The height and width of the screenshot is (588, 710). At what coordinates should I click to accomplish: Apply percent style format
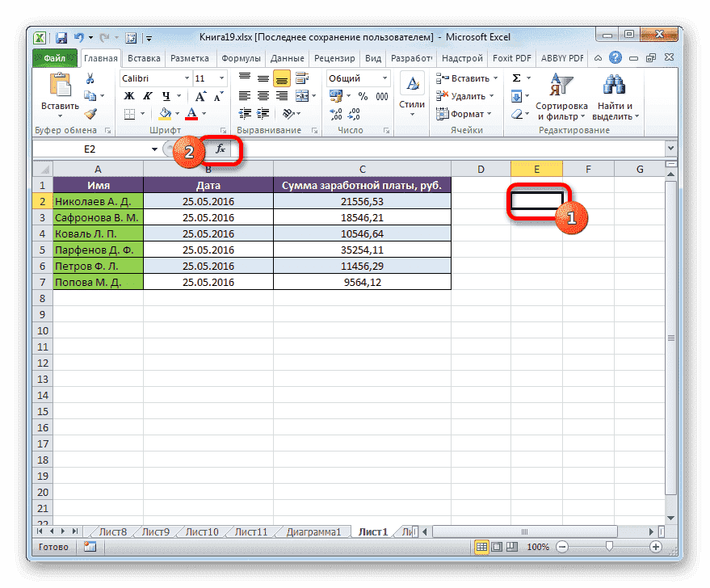pos(362,97)
